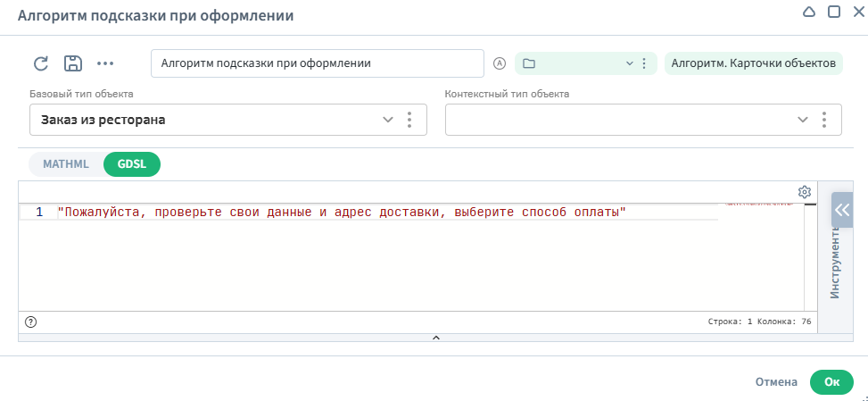Select the GDSL mode toggle

pyautogui.click(x=132, y=164)
